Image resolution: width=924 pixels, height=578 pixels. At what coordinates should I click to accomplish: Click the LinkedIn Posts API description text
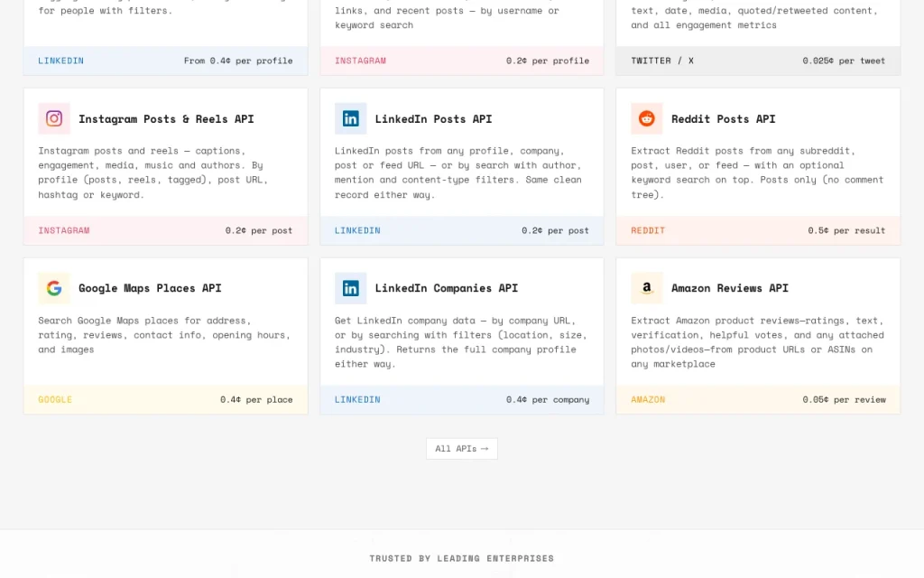[457, 172]
